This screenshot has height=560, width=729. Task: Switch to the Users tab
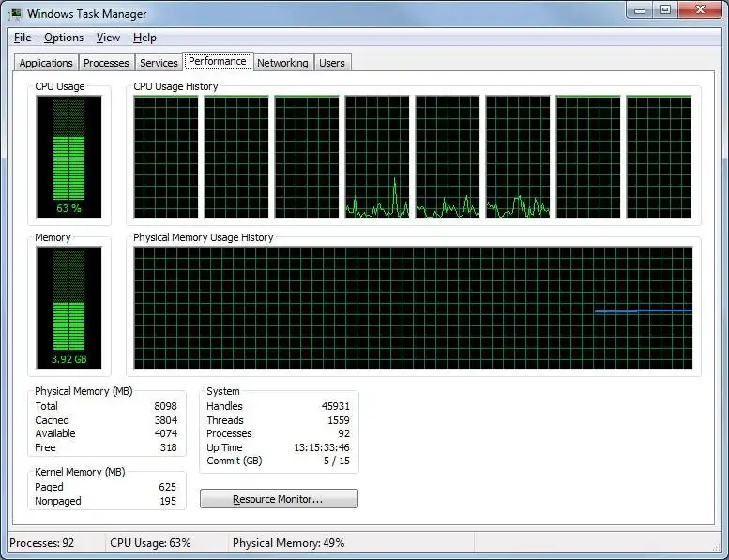(332, 63)
